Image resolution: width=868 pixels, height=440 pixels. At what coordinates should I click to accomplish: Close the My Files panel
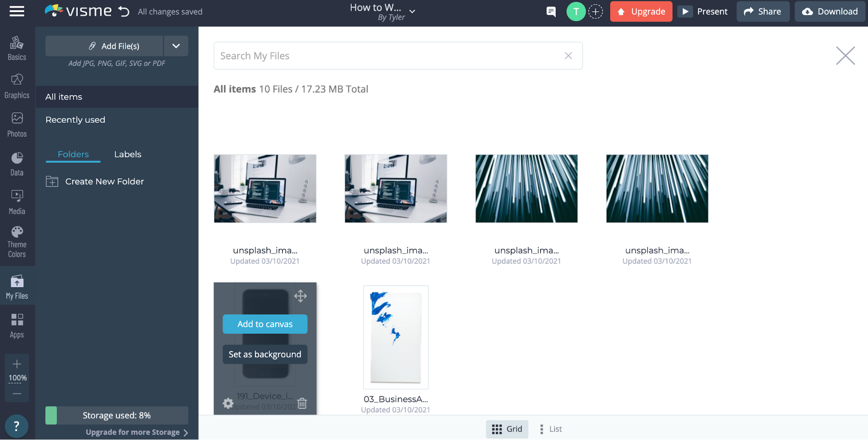click(x=845, y=56)
